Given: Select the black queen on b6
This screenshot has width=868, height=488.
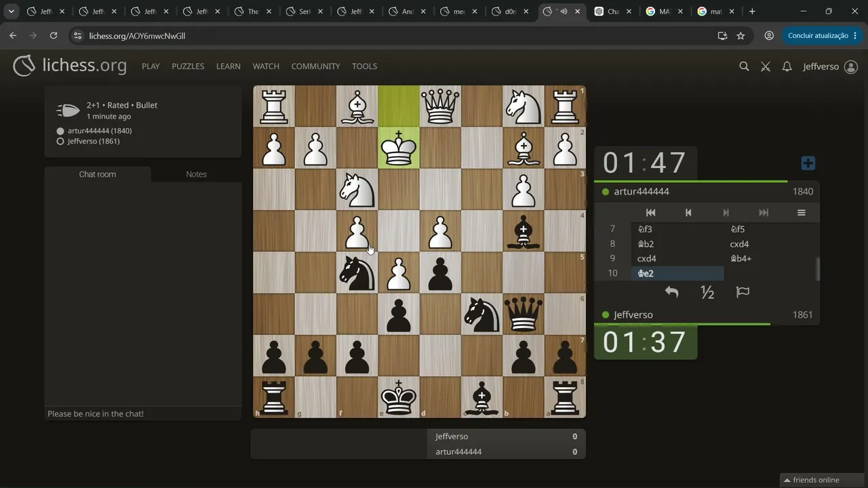Looking at the screenshot, I should click(523, 314).
